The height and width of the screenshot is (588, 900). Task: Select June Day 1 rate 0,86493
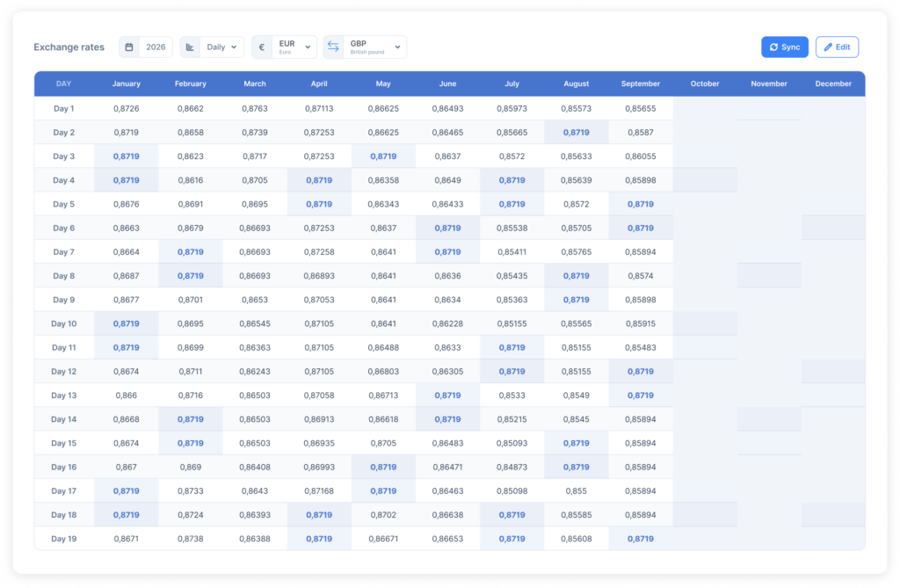tap(447, 108)
